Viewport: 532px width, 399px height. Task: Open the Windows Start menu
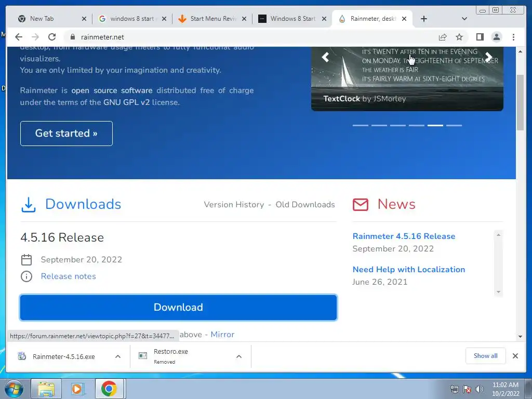coord(14,389)
